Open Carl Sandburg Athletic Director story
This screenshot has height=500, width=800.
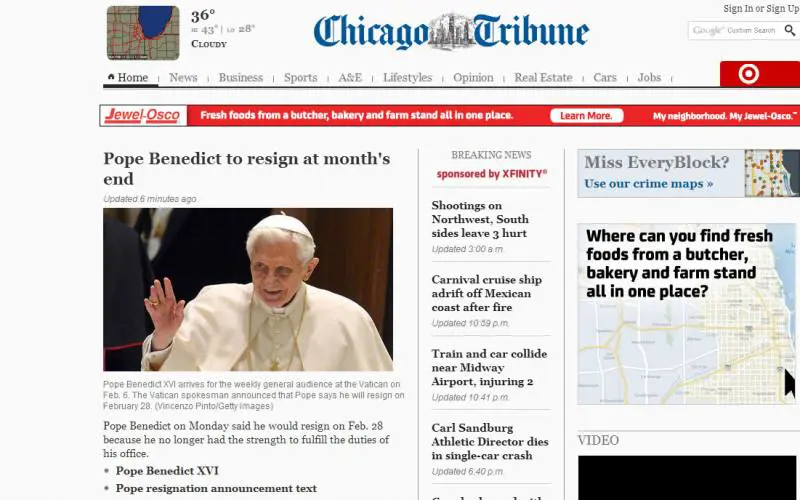tap(490, 441)
